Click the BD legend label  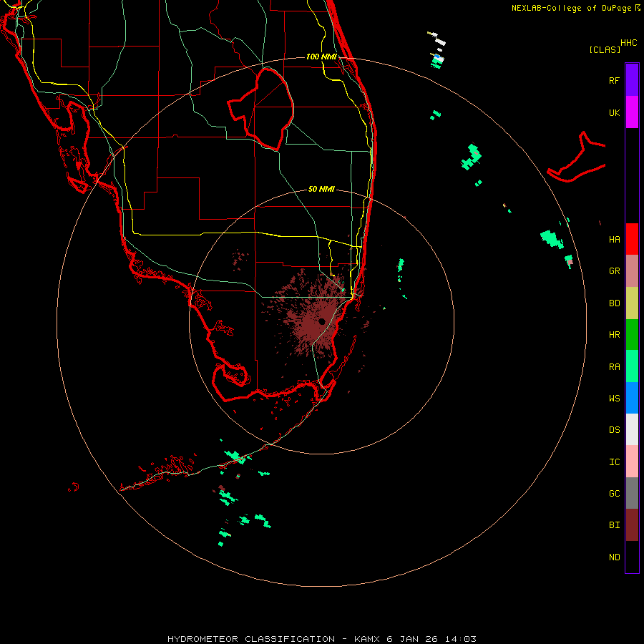(614, 303)
